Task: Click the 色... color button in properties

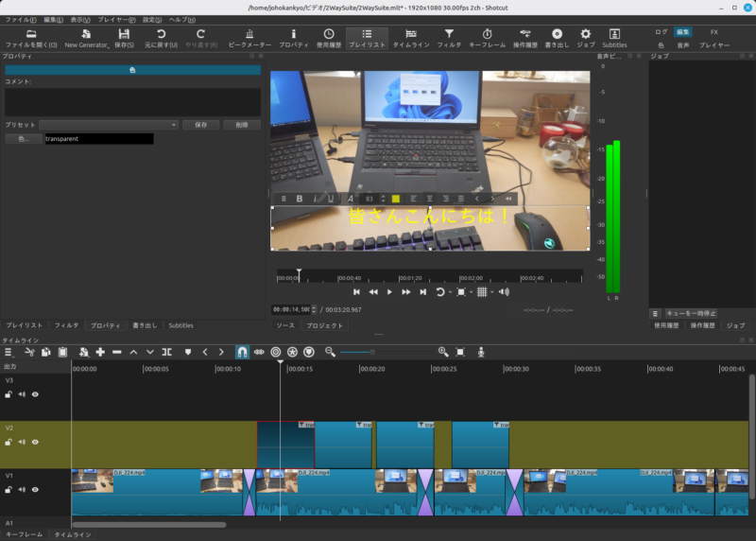Action: (24, 139)
